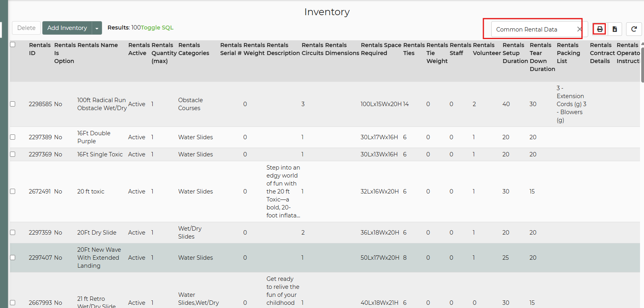
Task: Click the Toggle SQL link
Action: (x=157, y=28)
